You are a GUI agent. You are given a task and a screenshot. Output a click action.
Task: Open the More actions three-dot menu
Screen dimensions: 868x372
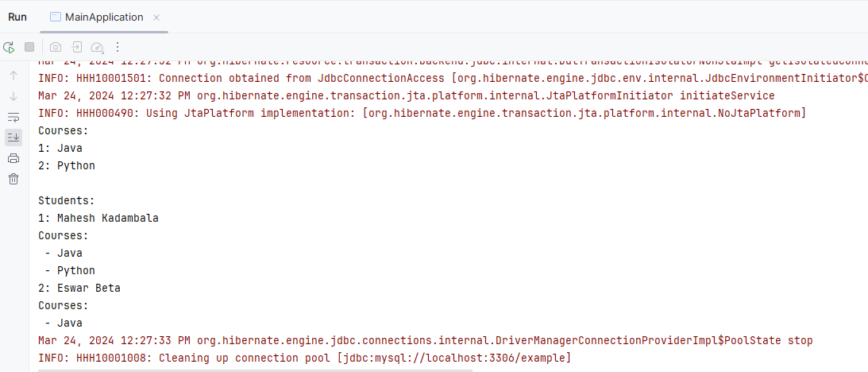point(118,47)
